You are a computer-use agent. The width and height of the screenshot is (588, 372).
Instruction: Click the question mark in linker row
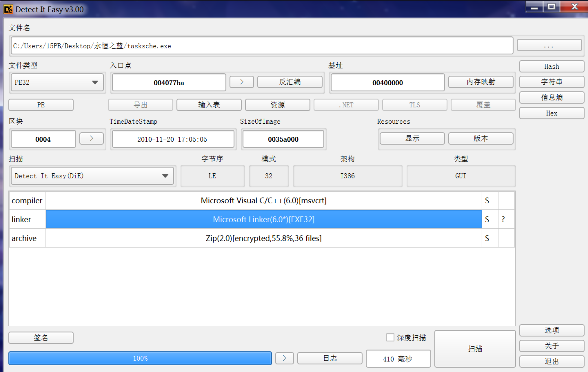(x=503, y=219)
